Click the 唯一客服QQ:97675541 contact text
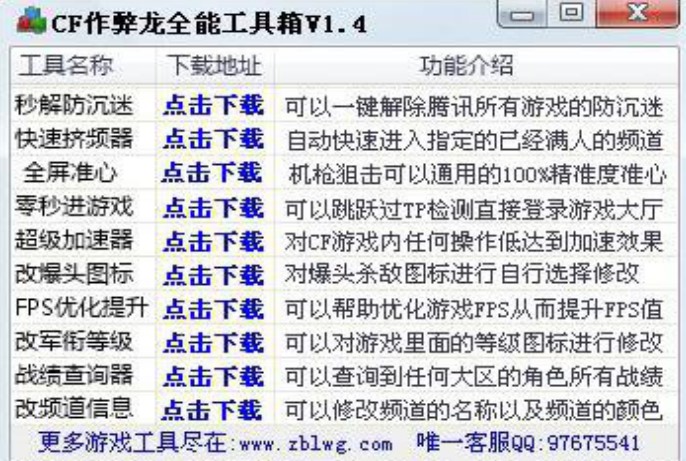The height and width of the screenshot is (461, 686). pyautogui.click(x=528, y=442)
